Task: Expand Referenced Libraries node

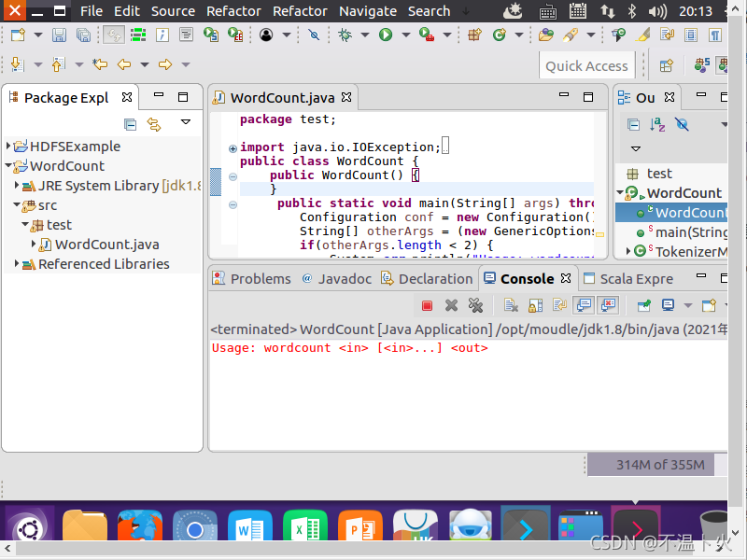Action: (17, 263)
